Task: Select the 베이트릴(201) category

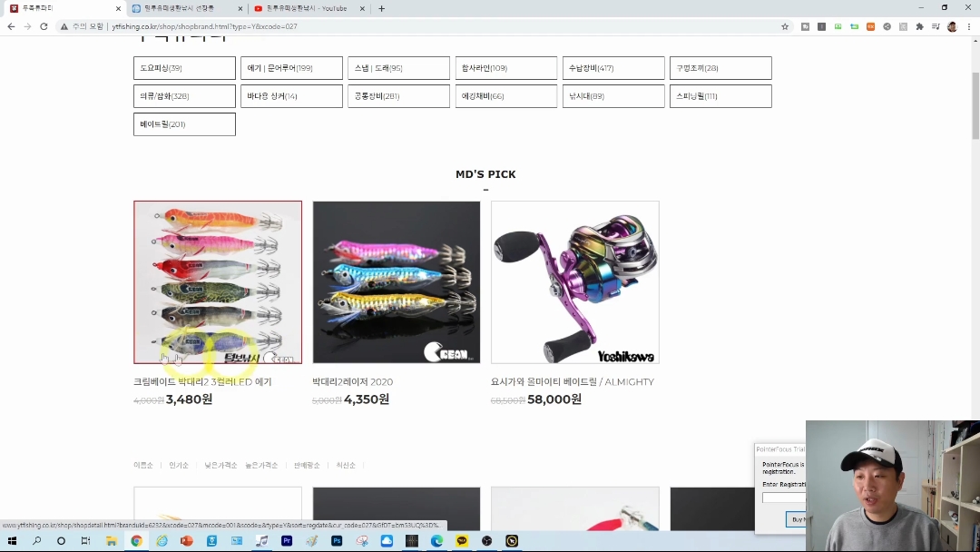Action: [x=184, y=124]
